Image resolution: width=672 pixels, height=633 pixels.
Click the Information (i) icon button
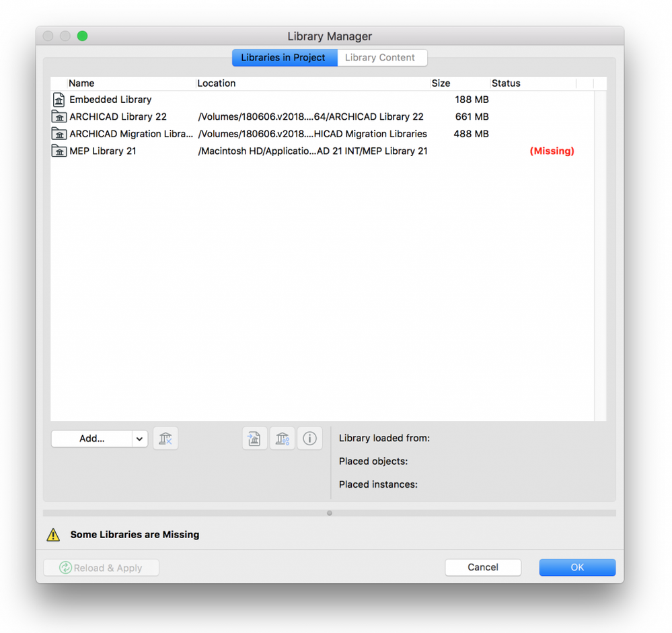[x=309, y=439]
